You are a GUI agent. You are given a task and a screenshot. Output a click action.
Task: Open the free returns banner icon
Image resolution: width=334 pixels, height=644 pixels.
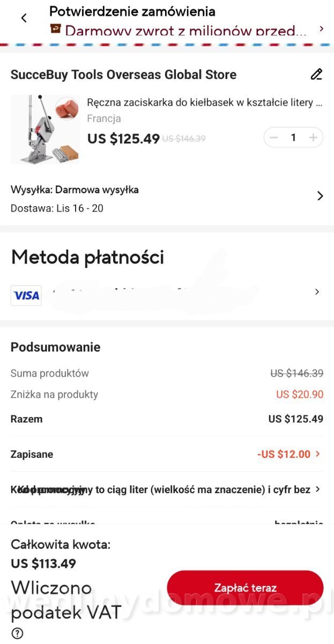click(55, 28)
